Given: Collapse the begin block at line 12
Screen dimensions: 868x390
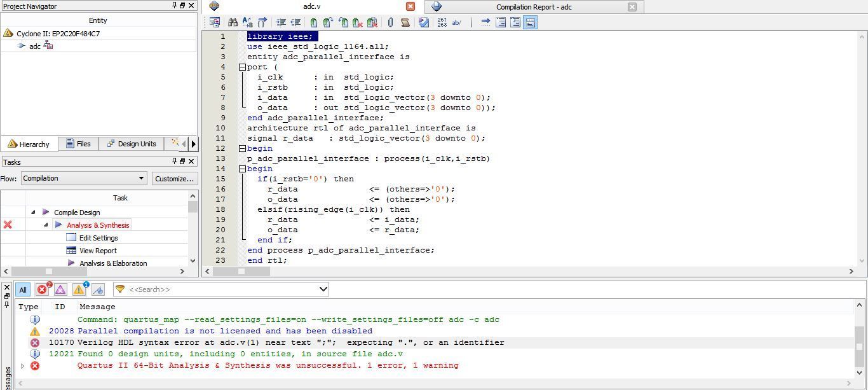Looking at the screenshot, I should coord(242,148).
